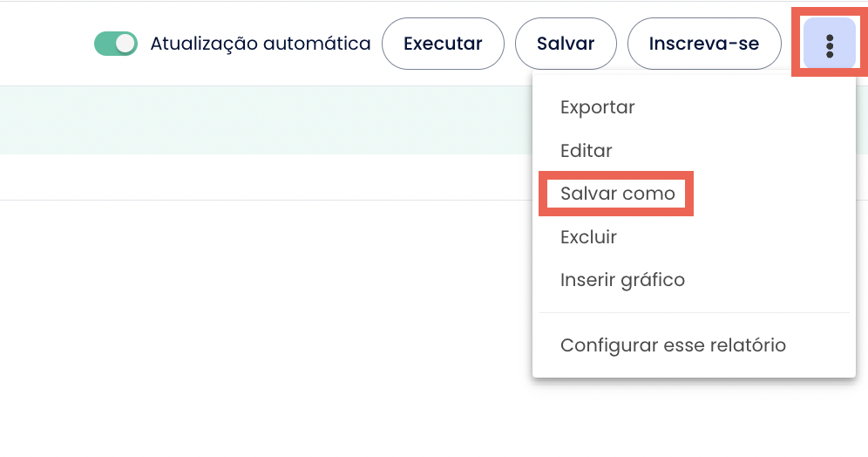Click the three-dot more options icon

829,44
